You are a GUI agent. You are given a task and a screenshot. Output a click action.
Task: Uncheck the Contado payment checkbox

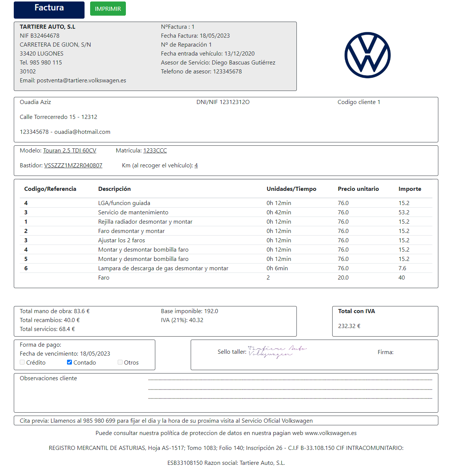click(69, 362)
